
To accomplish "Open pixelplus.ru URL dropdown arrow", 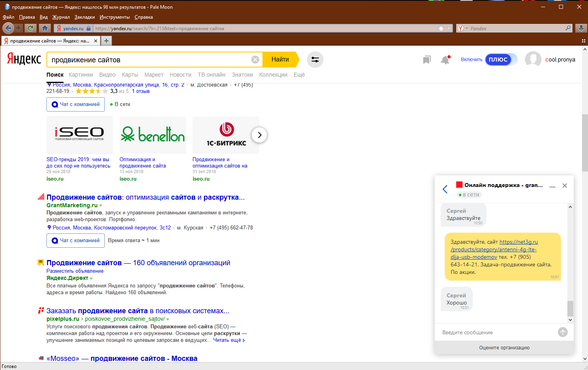I will [168, 319].
